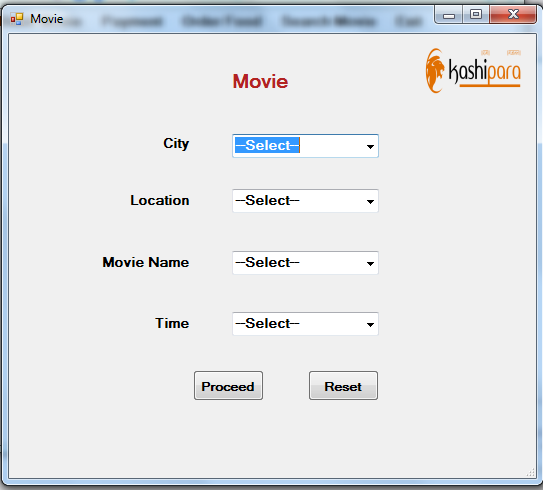543x490 pixels.
Task: Expand the Movie Name dropdown arrow
Action: [370, 263]
